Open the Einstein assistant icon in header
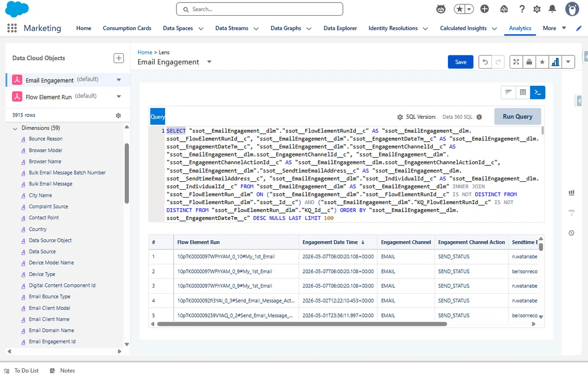Screen dimensions: 588x378 click(x=441, y=9)
